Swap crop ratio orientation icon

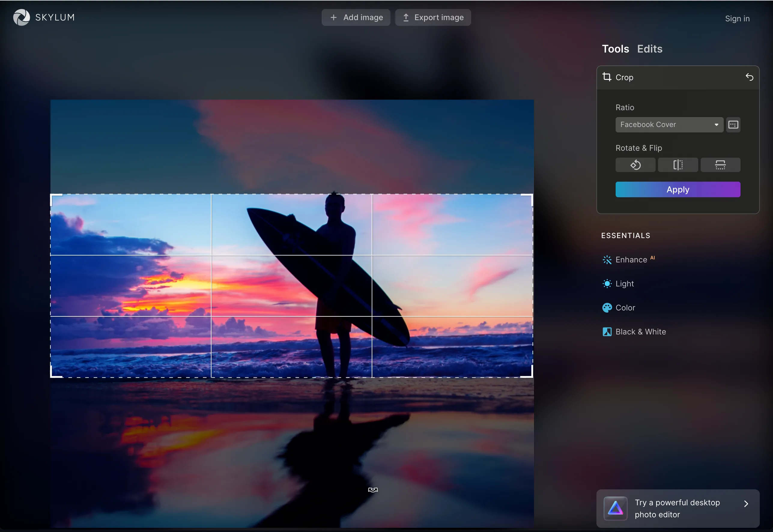pyautogui.click(x=733, y=125)
